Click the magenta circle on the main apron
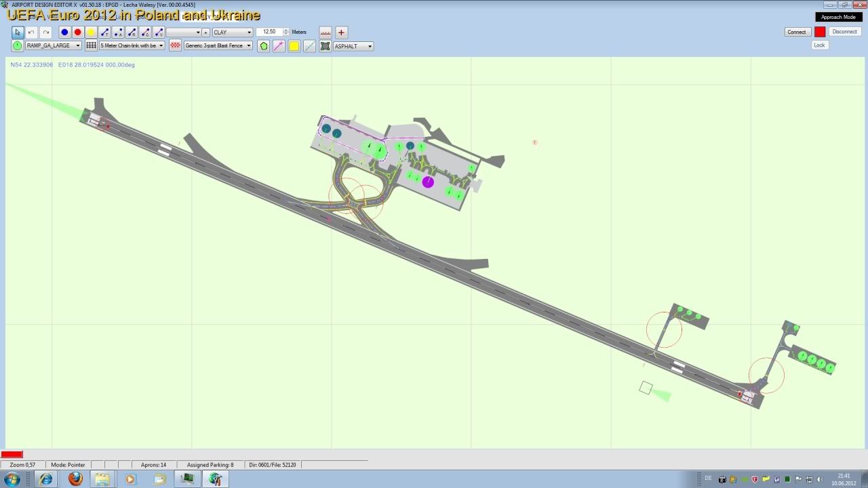The height and width of the screenshot is (488, 868). (428, 182)
